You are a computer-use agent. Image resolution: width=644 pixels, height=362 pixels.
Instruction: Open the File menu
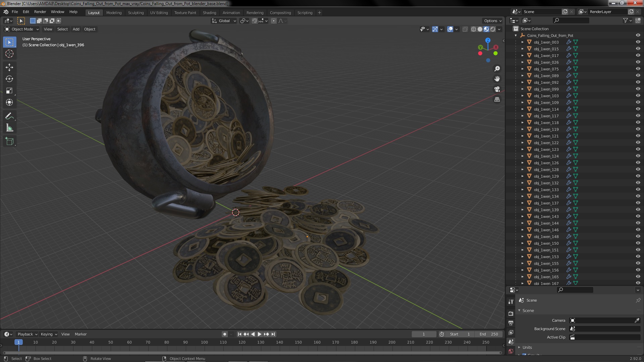(x=15, y=12)
